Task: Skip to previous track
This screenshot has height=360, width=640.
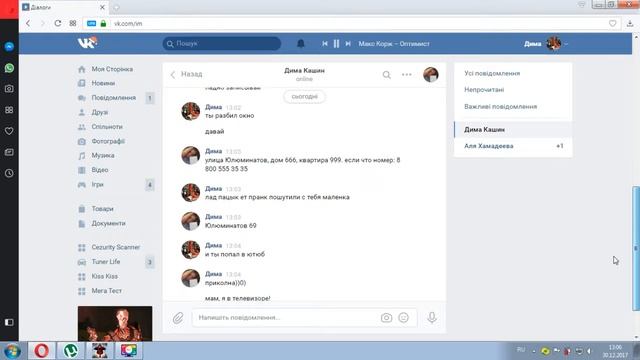Action: click(x=324, y=44)
